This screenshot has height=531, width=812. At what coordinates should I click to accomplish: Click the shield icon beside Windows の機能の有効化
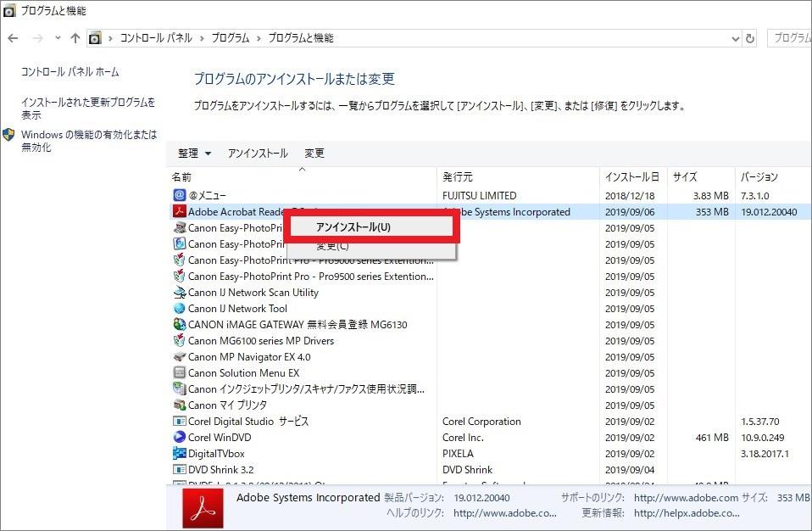[x=8, y=135]
